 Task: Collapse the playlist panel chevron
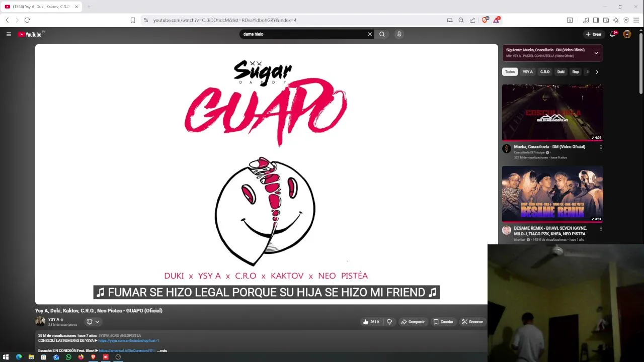(x=596, y=53)
